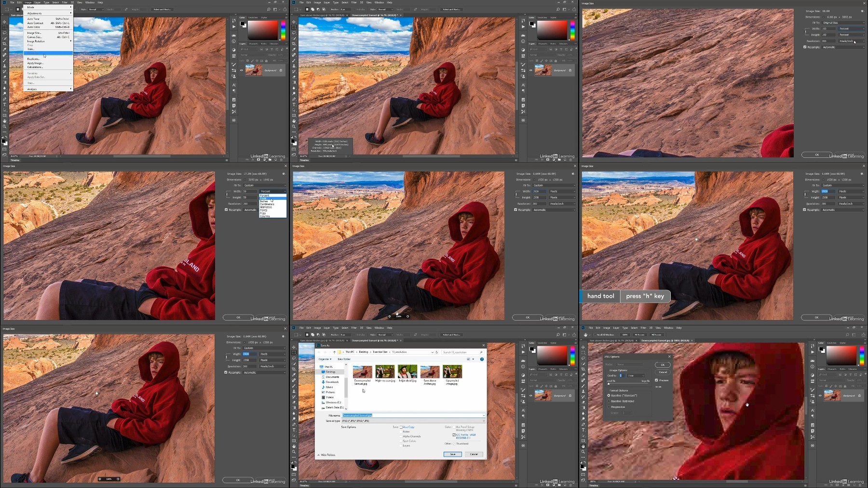Screen dimensions: 868x488
Task: Toggle Resample checkbox in Original Size dialog
Action: click(805, 47)
